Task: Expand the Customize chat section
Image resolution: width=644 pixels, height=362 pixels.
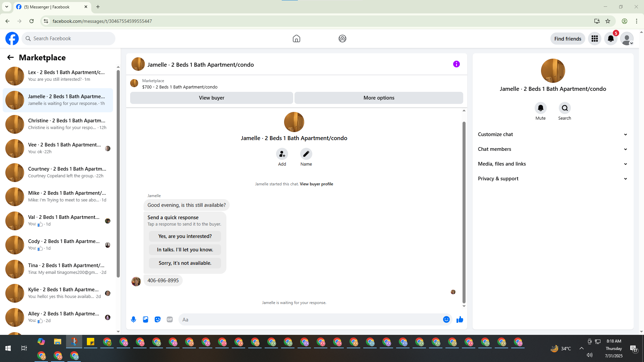Action: [x=552, y=134]
